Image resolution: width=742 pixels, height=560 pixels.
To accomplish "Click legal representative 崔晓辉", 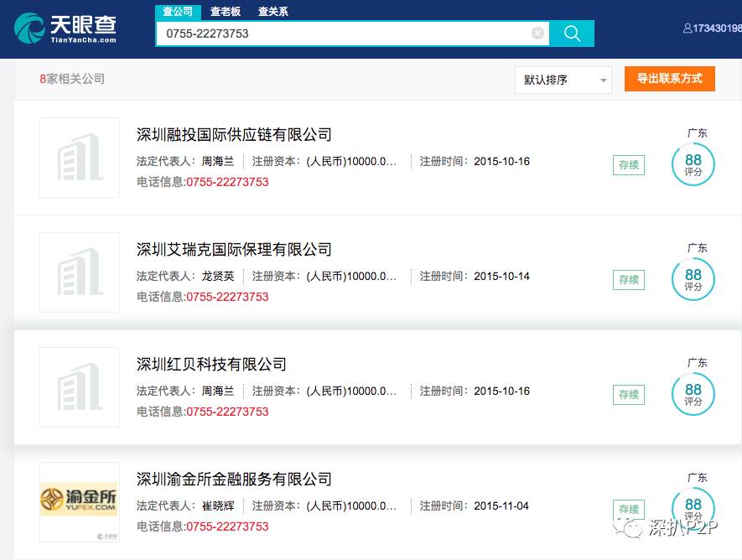I will pyautogui.click(x=218, y=506).
